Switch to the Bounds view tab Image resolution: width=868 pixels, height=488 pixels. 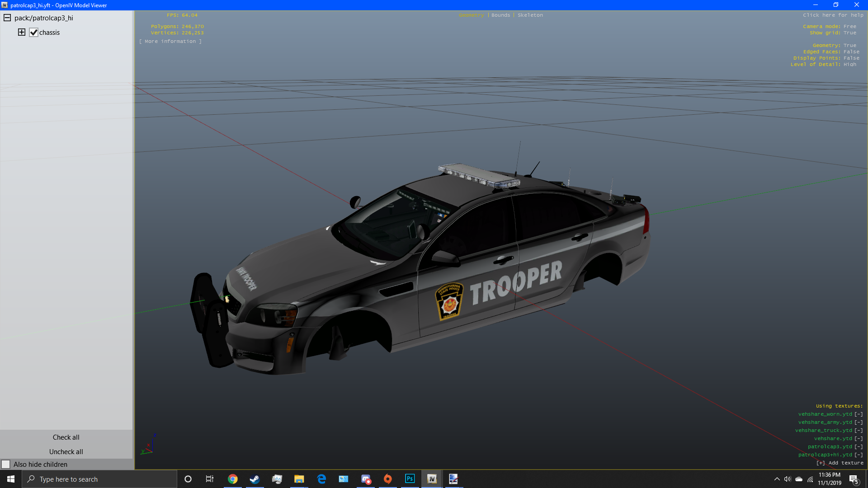pyautogui.click(x=500, y=15)
